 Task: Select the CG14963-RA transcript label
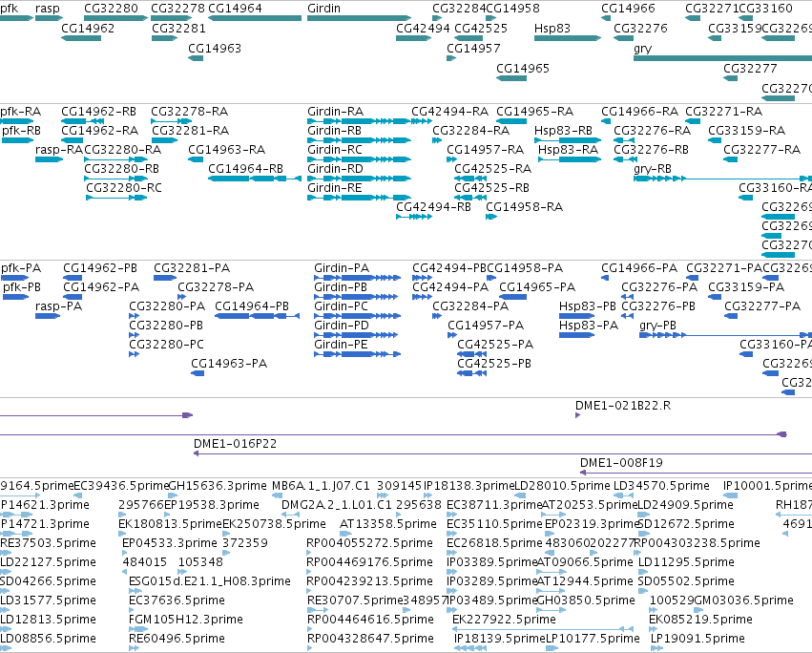click(x=226, y=150)
